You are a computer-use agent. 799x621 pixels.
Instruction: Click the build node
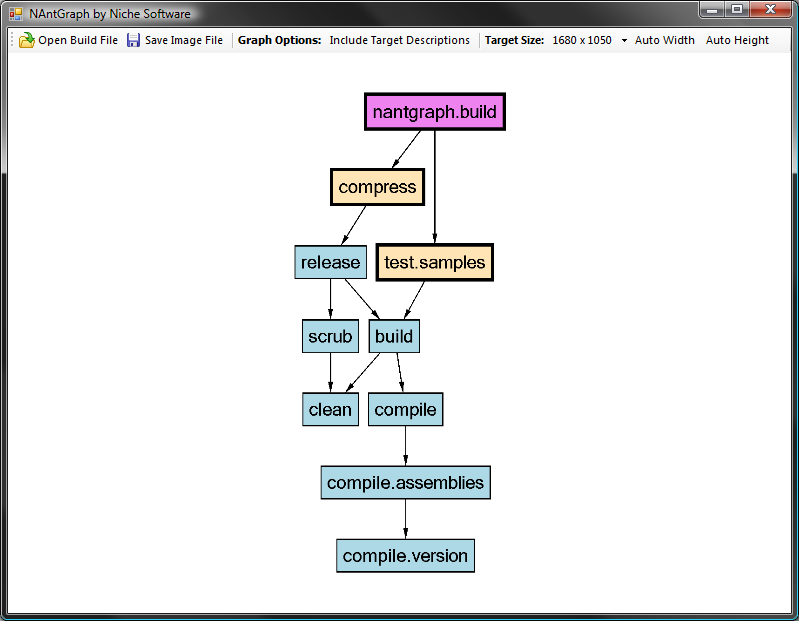394,336
